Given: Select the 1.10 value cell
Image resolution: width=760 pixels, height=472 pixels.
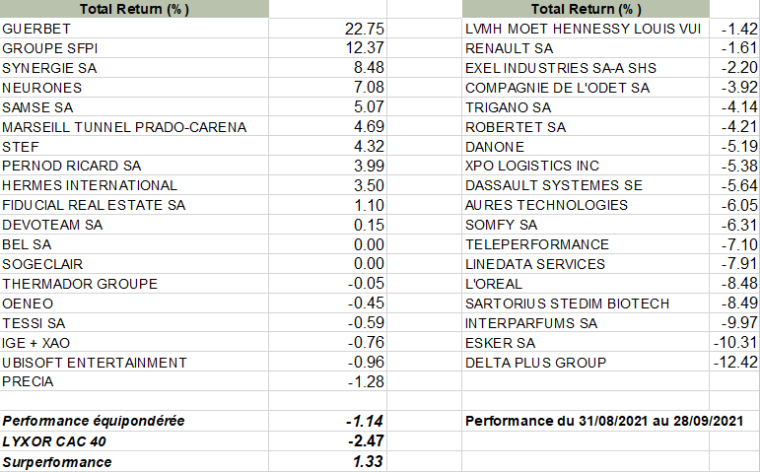Looking at the screenshot, I should point(328,206).
